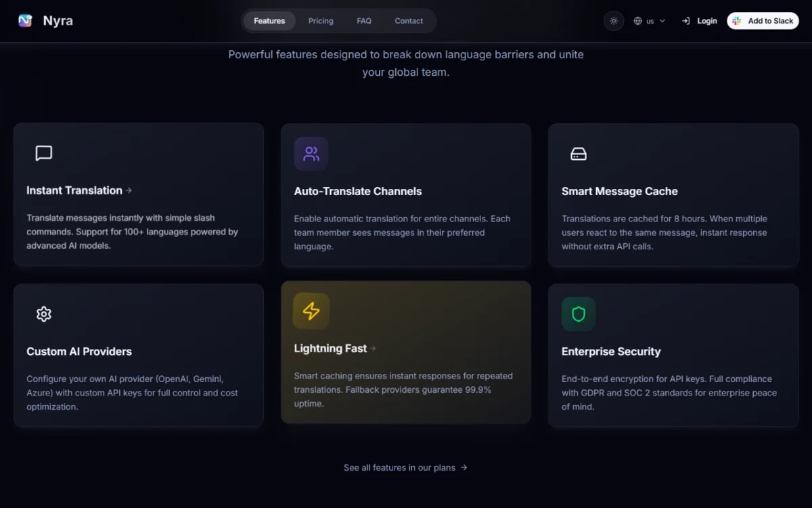The image size is (812, 508).
Task: Select the Contact nav item
Action: [x=409, y=21]
